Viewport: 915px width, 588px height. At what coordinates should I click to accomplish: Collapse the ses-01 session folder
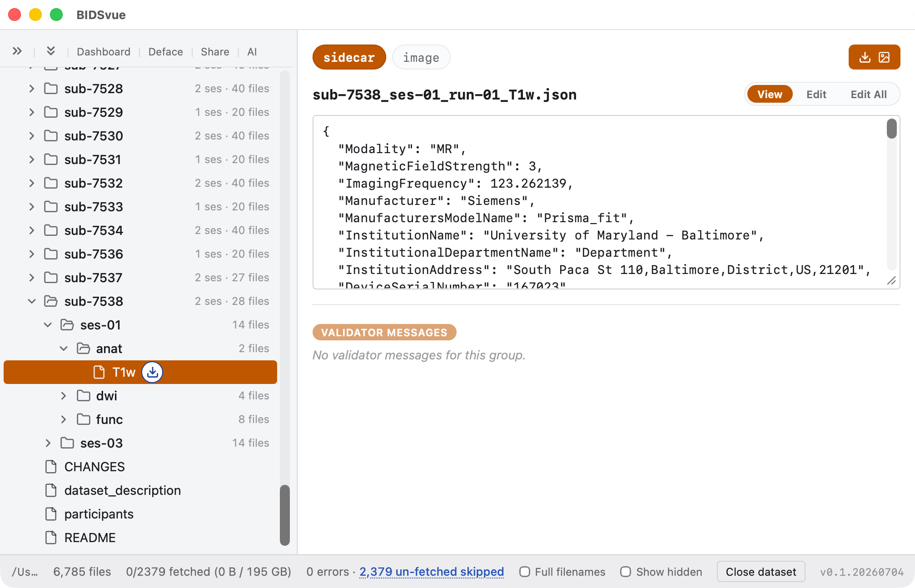(x=48, y=325)
